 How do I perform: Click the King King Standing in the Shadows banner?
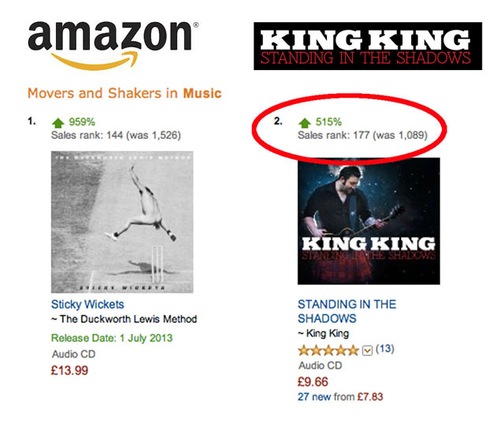[x=368, y=46]
